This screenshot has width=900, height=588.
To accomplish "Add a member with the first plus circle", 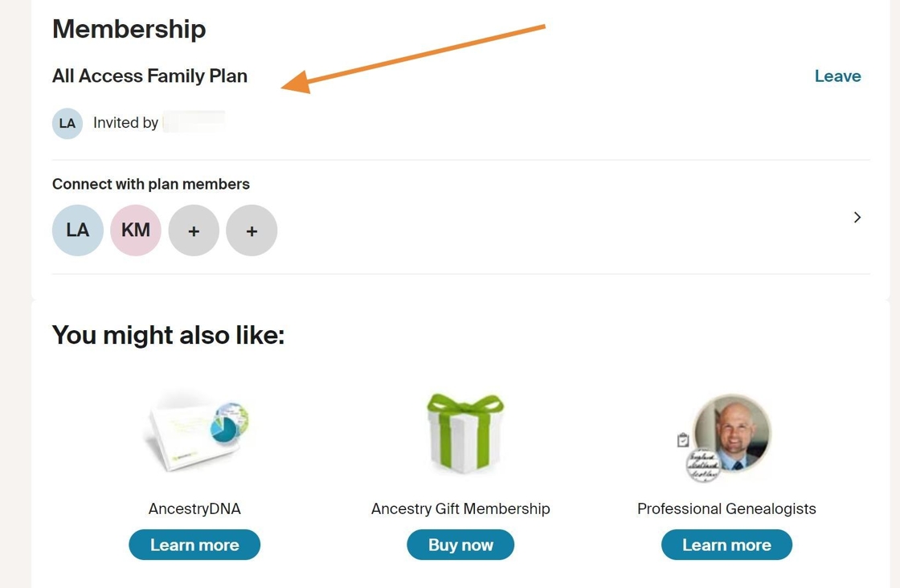I will (x=194, y=231).
